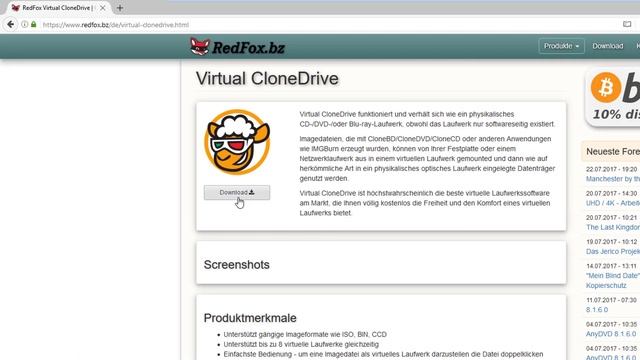Open the Manchester by the forum link

click(613, 179)
